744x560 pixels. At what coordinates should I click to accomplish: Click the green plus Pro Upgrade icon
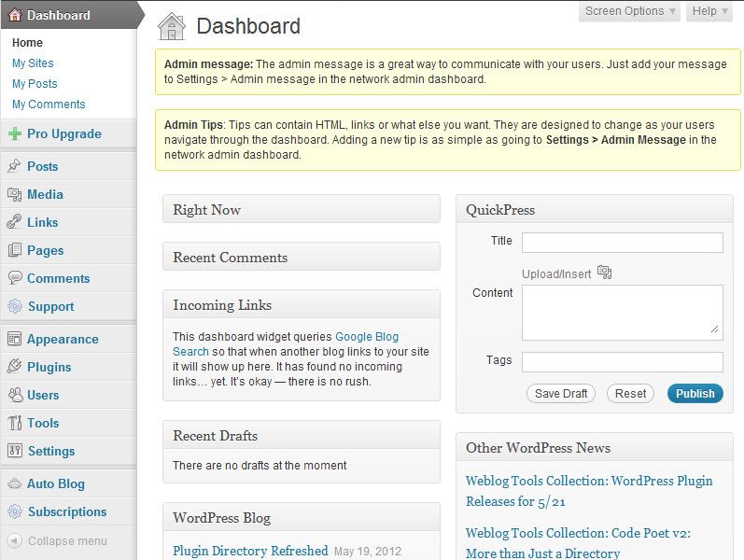pyautogui.click(x=15, y=133)
